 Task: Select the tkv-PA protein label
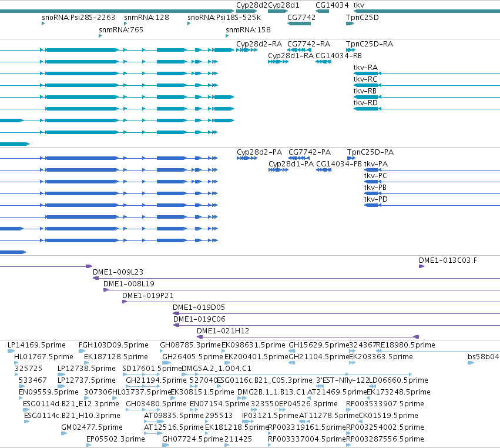tap(376, 164)
